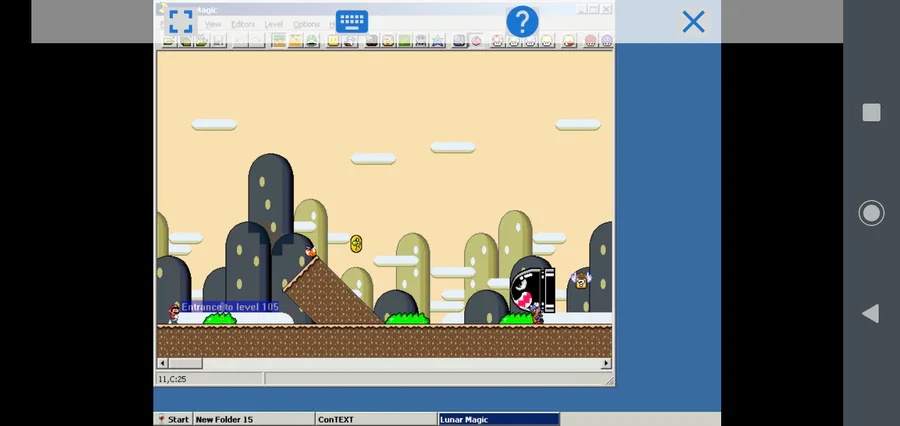
Task: Click the red mushroom toolbar icon
Action: pos(497,40)
